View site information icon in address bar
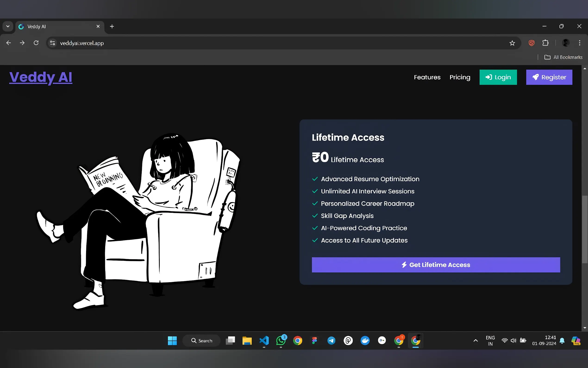This screenshot has height=368, width=588. [53, 43]
